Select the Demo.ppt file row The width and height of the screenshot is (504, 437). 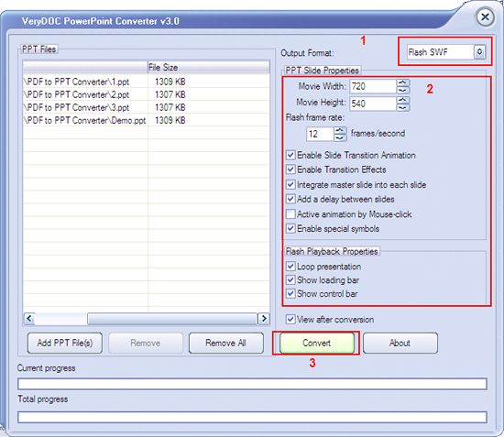[147, 120]
